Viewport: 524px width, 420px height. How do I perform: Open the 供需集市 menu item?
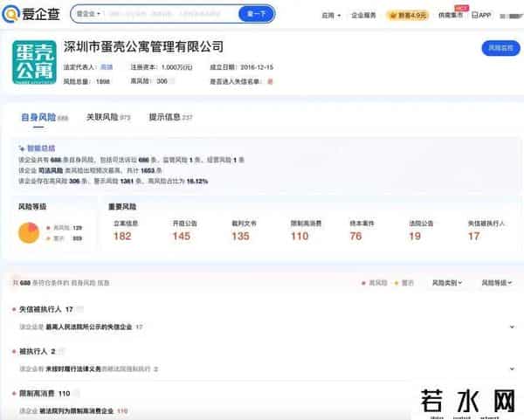point(451,15)
